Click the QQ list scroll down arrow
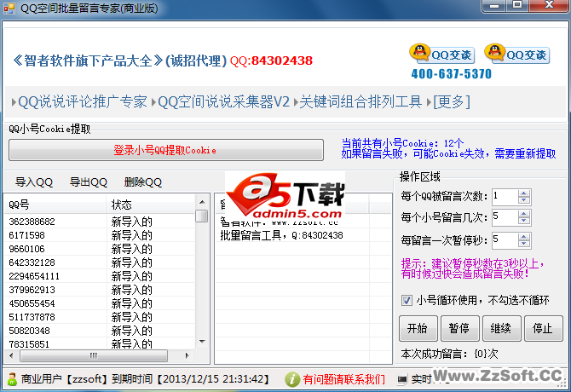This screenshot has height=392, width=571. (x=202, y=342)
